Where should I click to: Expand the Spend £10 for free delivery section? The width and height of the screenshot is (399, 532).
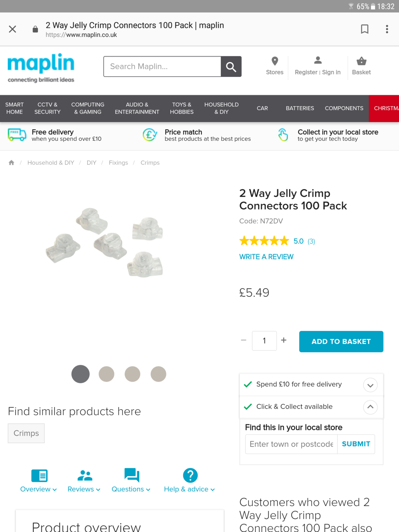click(370, 385)
